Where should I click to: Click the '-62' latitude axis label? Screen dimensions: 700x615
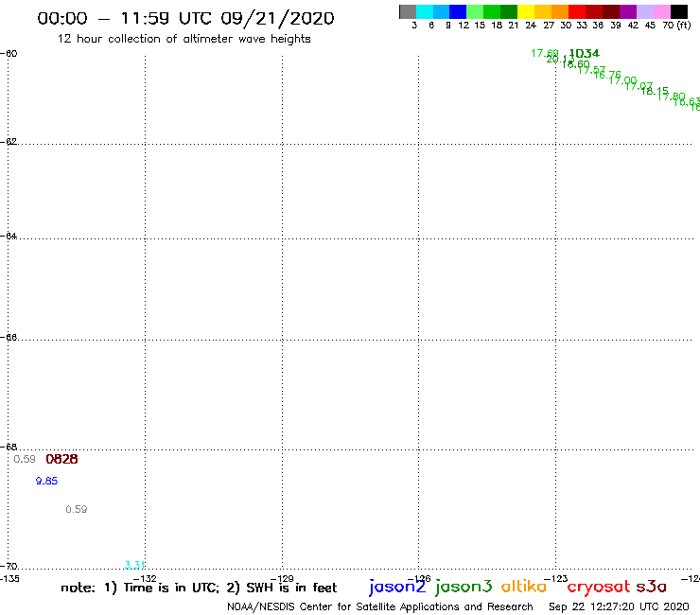coord(9,142)
